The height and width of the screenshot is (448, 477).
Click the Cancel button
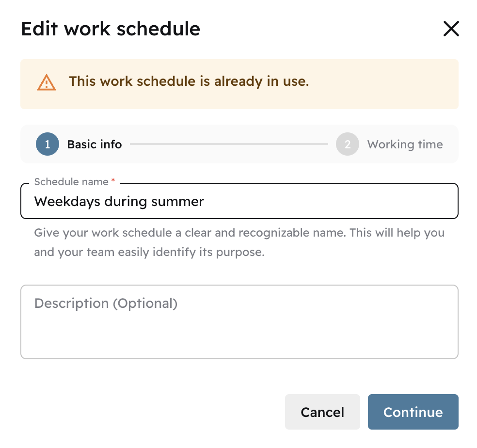click(x=322, y=412)
